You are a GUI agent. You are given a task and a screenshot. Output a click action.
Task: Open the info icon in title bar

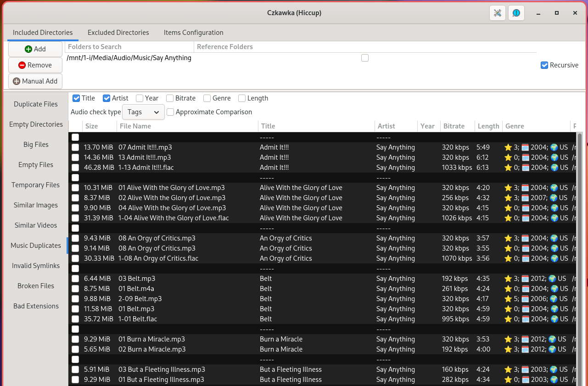(x=516, y=13)
